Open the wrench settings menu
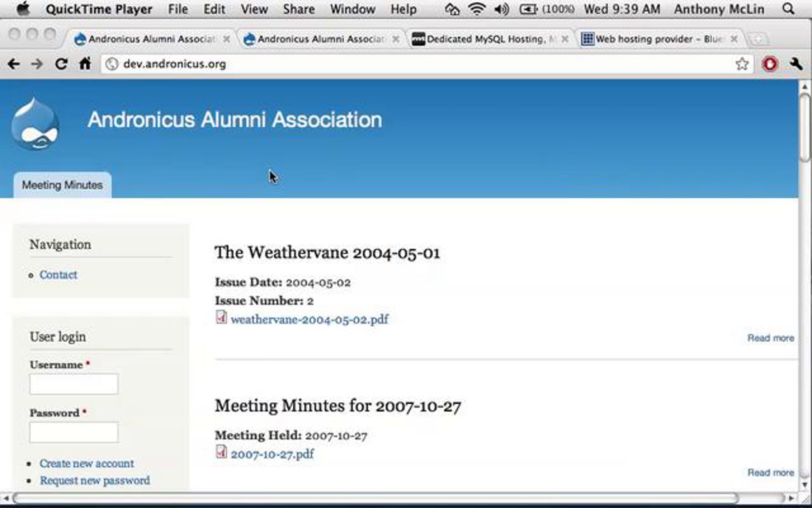Image resolution: width=812 pixels, height=508 pixels. click(x=796, y=64)
